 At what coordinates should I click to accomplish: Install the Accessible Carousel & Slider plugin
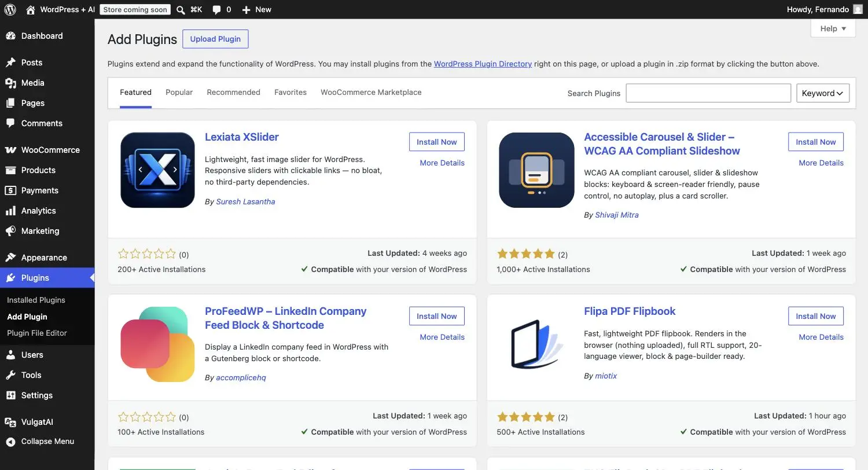pyautogui.click(x=816, y=142)
